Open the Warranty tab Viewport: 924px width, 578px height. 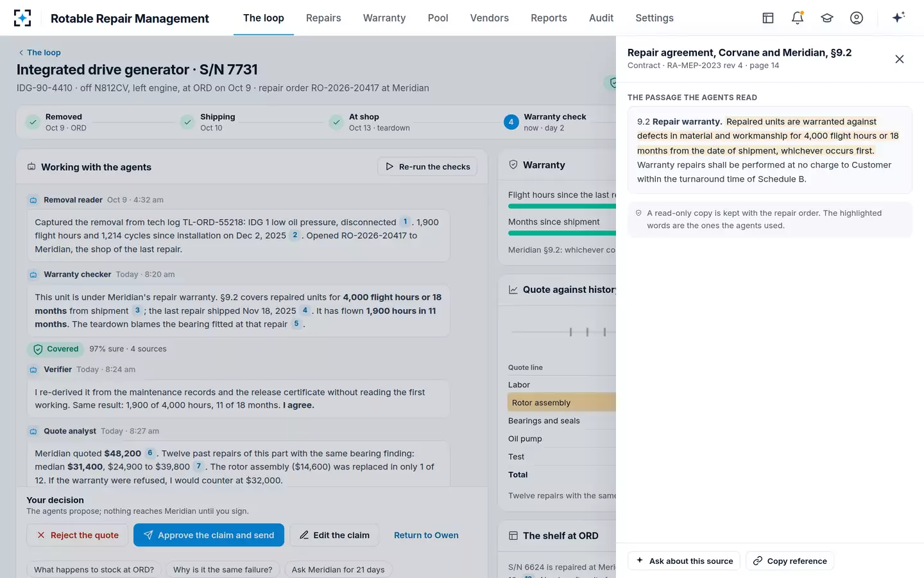[384, 18]
